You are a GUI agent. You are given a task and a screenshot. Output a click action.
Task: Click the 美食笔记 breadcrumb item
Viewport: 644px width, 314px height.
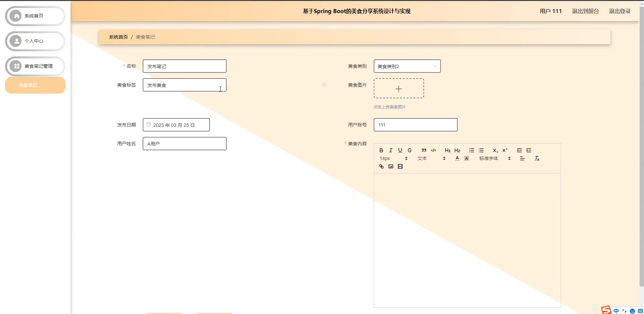point(145,37)
